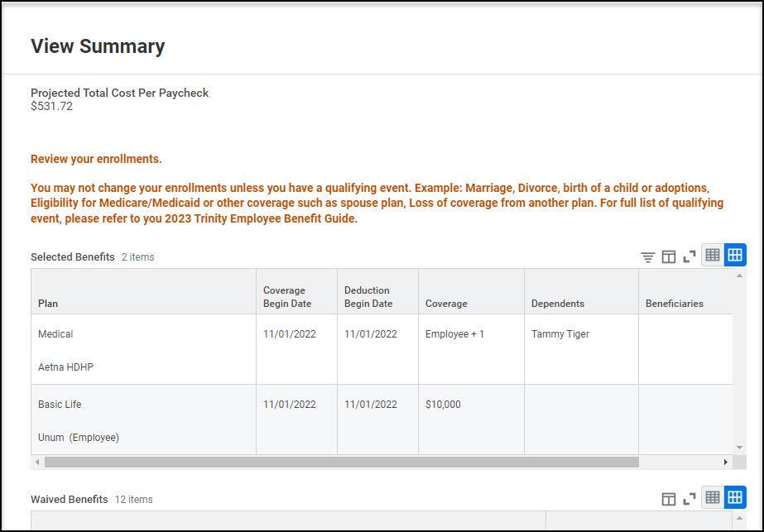Click the 2 items count label
This screenshot has width=764, height=532.
pyautogui.click(x=138, y=257)
